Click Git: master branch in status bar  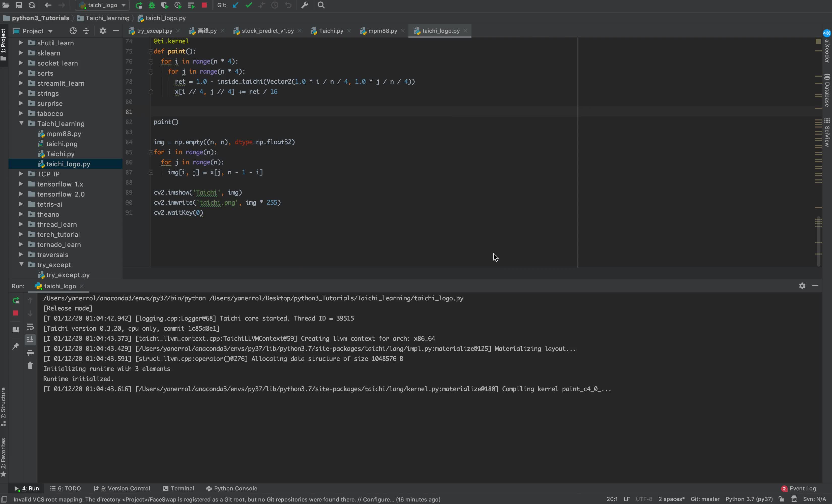(705, 499)
